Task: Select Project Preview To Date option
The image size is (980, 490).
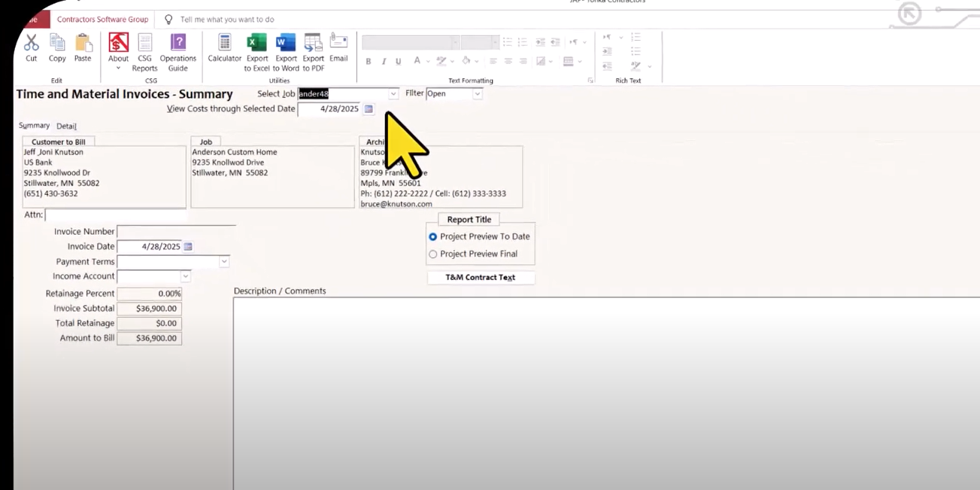Action: (432, 236)
